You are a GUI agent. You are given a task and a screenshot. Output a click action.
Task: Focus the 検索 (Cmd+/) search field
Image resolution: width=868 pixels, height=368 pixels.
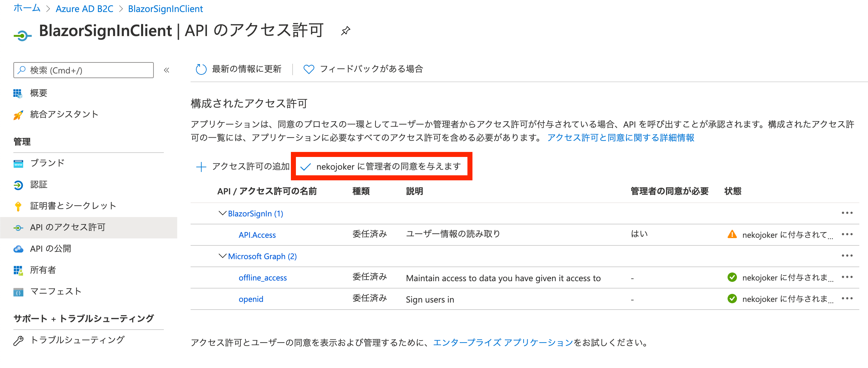(84, 70)
